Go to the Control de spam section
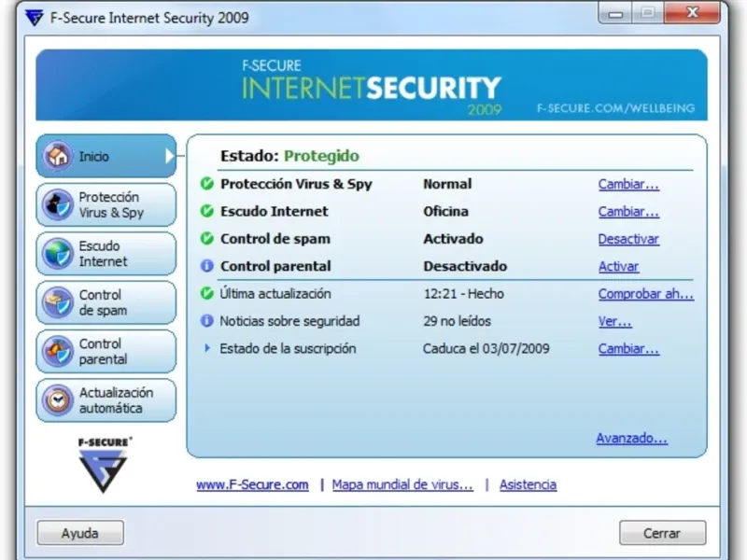Screen dimensions: 747x560 [106, 302]
